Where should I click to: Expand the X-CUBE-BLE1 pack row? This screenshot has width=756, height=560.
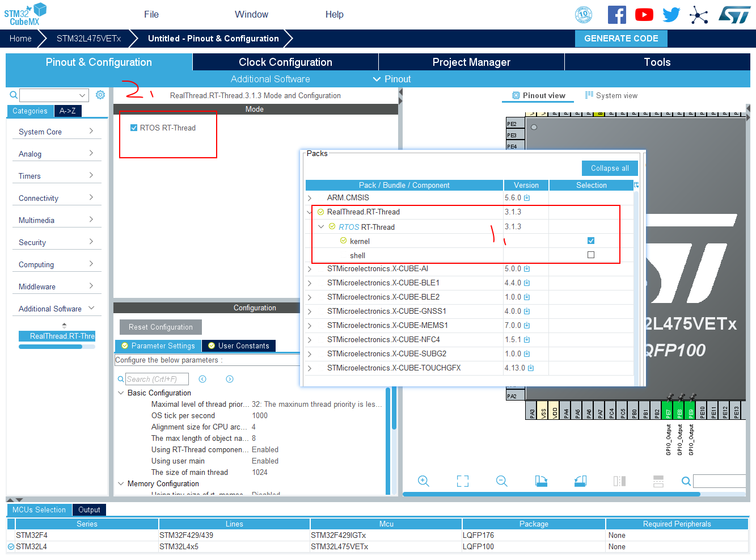coord(310,283)
